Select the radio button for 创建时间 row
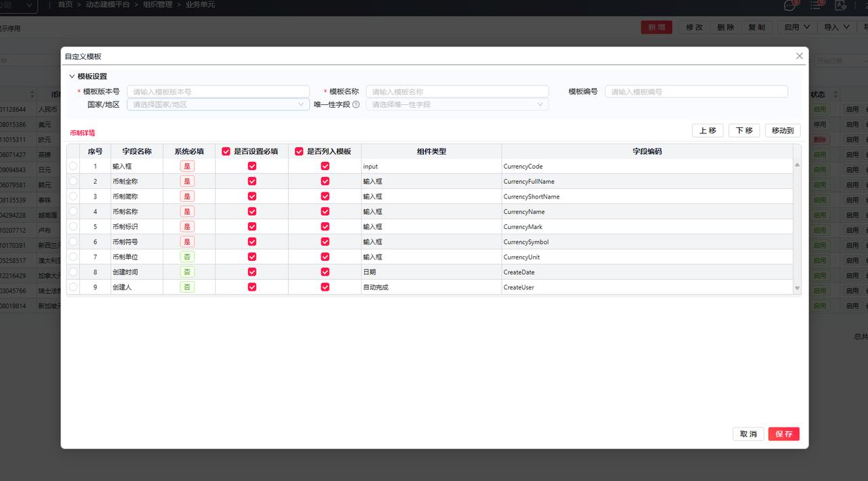Viewport: 868px width, 481px height. (73, 272)
